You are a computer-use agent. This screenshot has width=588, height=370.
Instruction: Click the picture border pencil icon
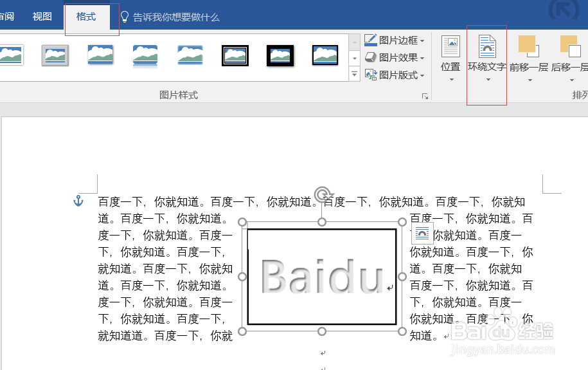[371, 40]
